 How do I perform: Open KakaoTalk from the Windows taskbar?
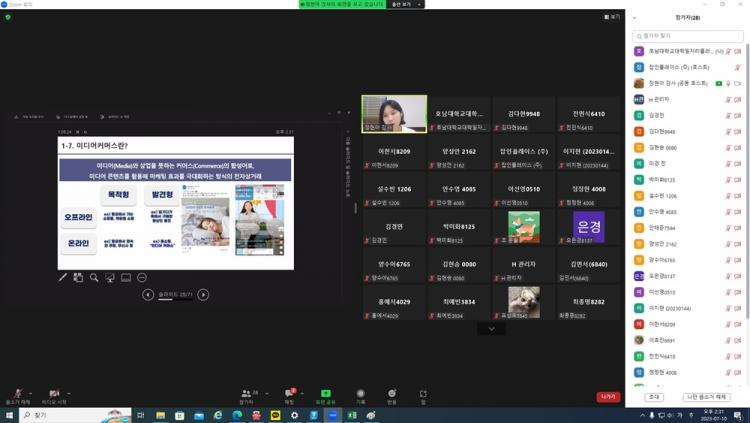(275, 415)
